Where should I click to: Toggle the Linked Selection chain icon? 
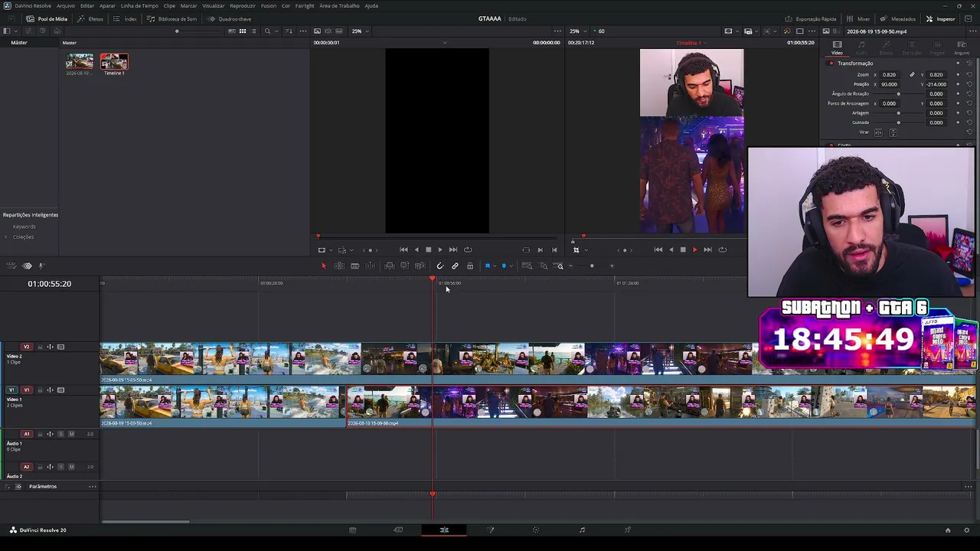click(x=455, y=266)
